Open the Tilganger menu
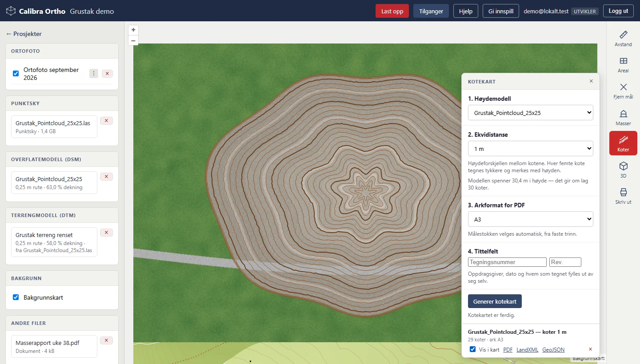 [x=431, y=11]
